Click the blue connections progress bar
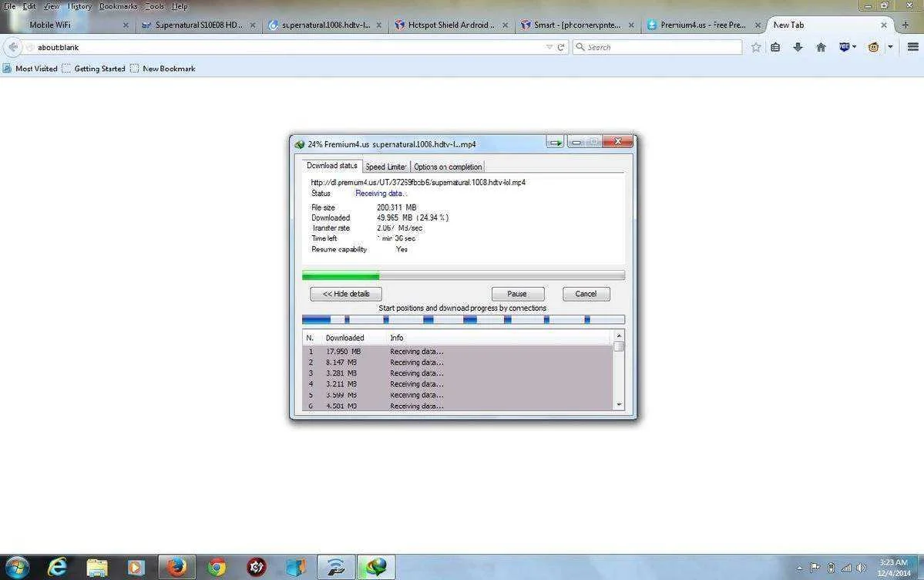The image size is (924, 580). point(463,320)
